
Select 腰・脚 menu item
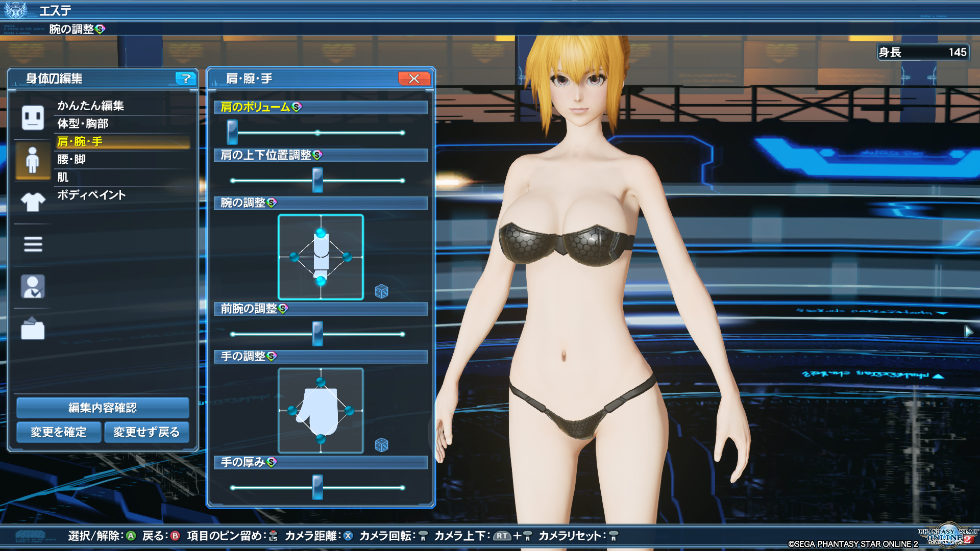[71, 159]
